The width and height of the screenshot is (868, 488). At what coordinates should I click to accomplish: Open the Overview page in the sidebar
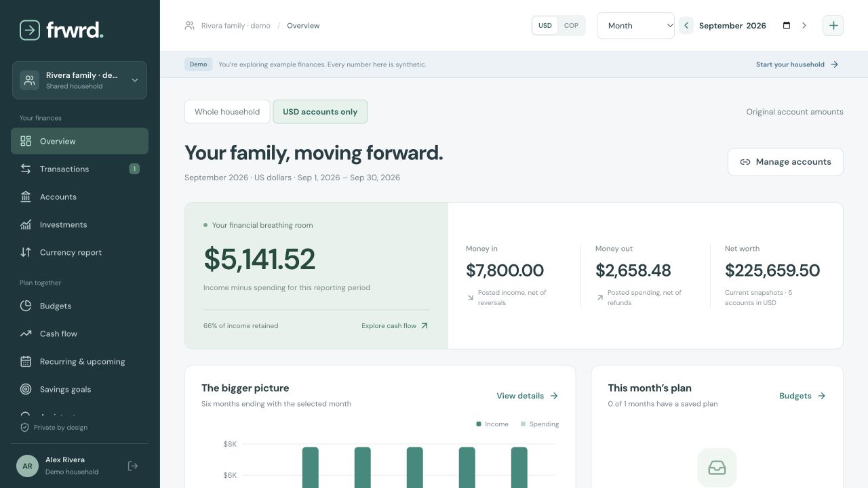click(x=79, y=141)
